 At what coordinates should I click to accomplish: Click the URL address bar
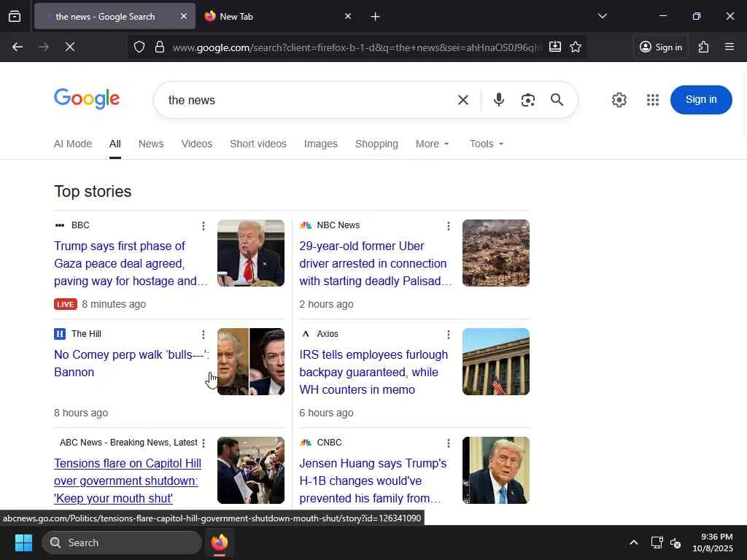coord(356,47)
